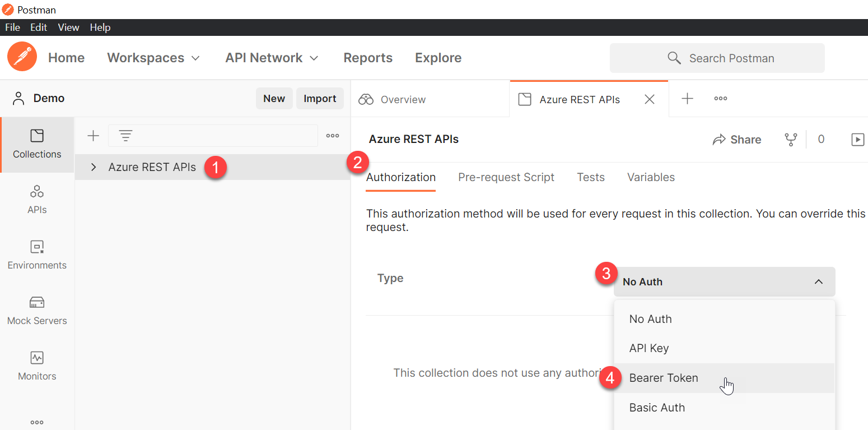Click the Azure REST APIs collection title heading

point(414,139)
